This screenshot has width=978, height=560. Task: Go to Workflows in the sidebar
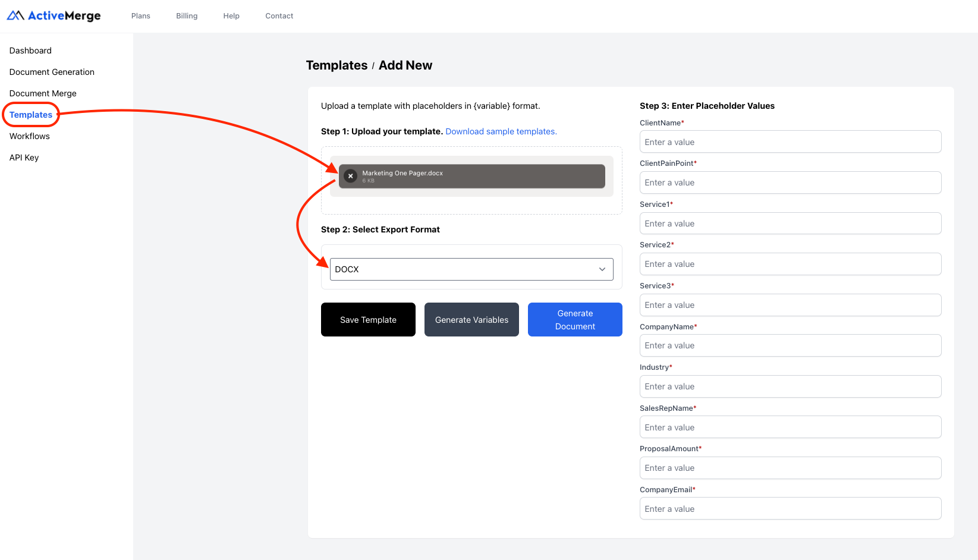pyautogui.click(x=29, y=136)
